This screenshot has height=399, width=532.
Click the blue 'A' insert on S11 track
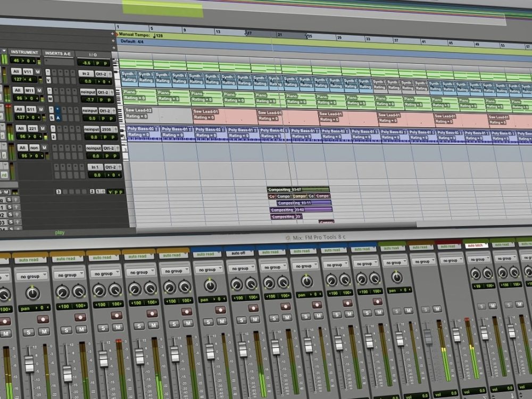tap(58, 118)
